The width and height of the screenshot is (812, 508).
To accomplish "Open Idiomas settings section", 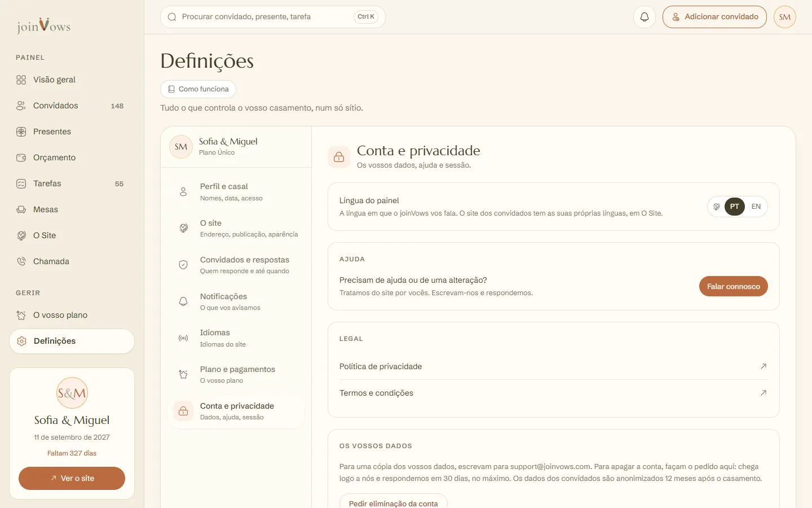I will pyautogui.click(x=236, y=338).
